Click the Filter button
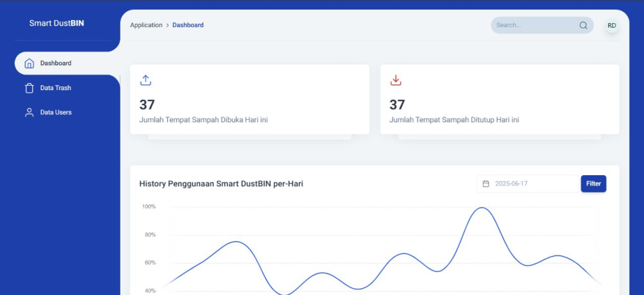 (594, 184)
